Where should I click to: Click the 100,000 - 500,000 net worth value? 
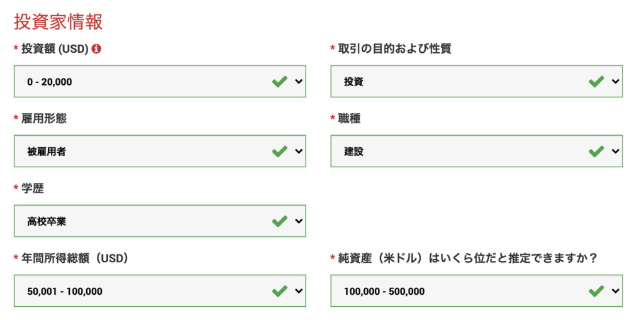(384, 291)
